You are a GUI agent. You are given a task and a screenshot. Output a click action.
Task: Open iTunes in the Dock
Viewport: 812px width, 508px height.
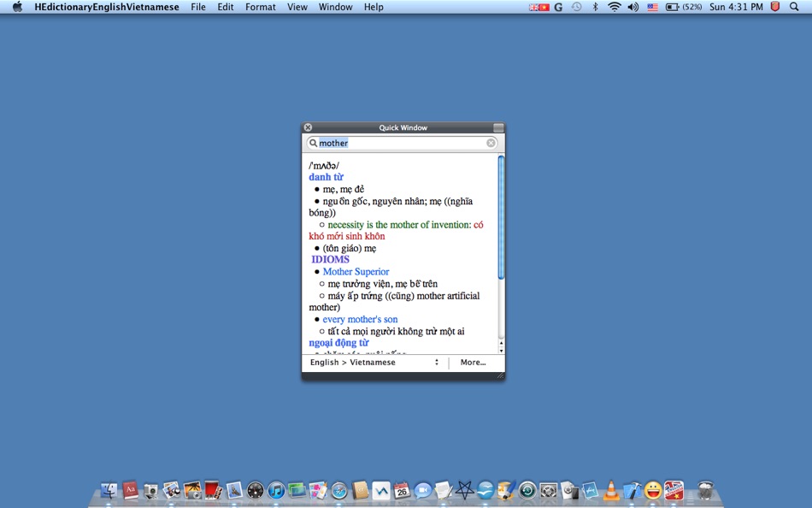276,490
